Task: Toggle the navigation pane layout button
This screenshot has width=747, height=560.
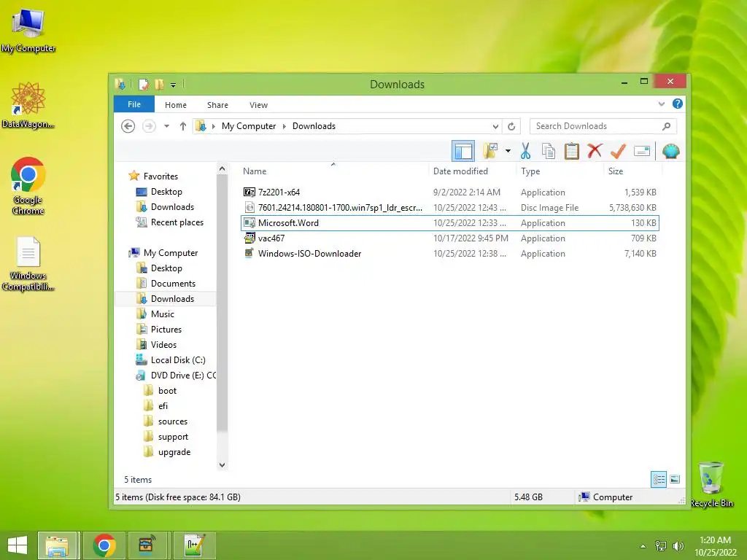Action: (463, 152)
